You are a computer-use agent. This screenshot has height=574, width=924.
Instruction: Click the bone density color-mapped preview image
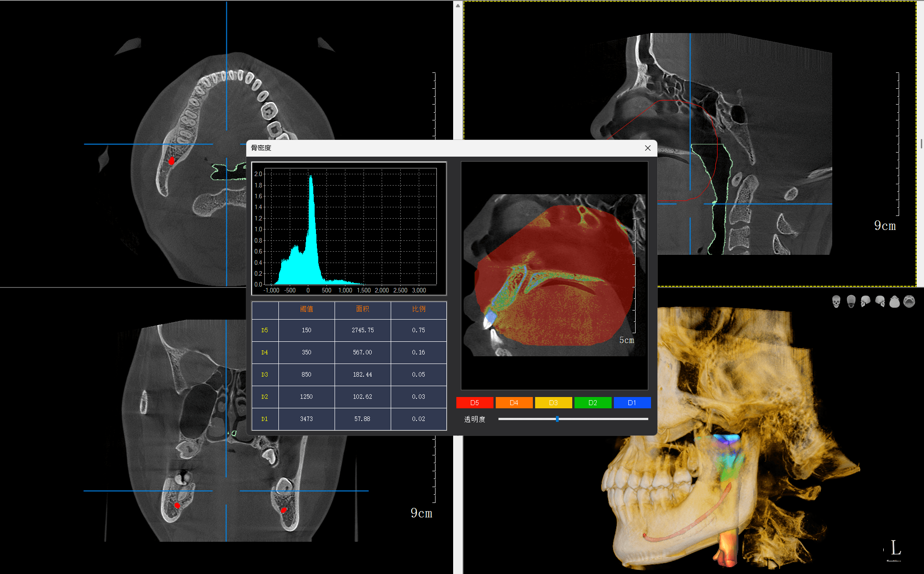(555, 275)
